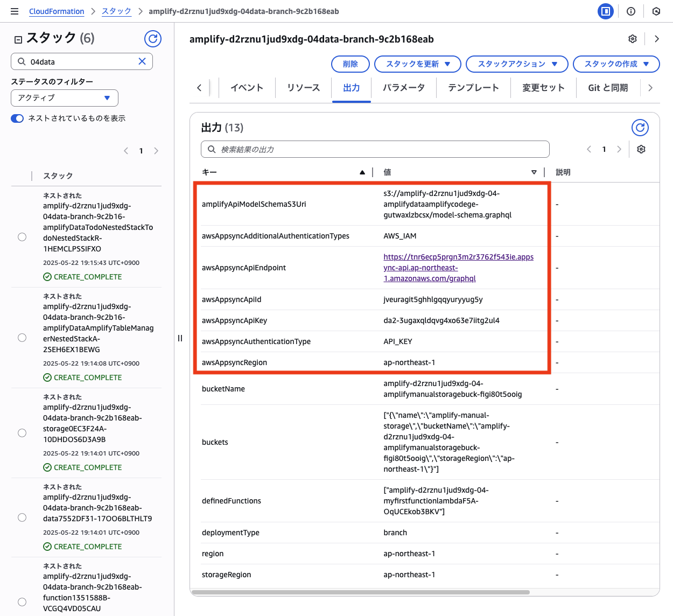Open the テンプレート tab

[473, 88]
